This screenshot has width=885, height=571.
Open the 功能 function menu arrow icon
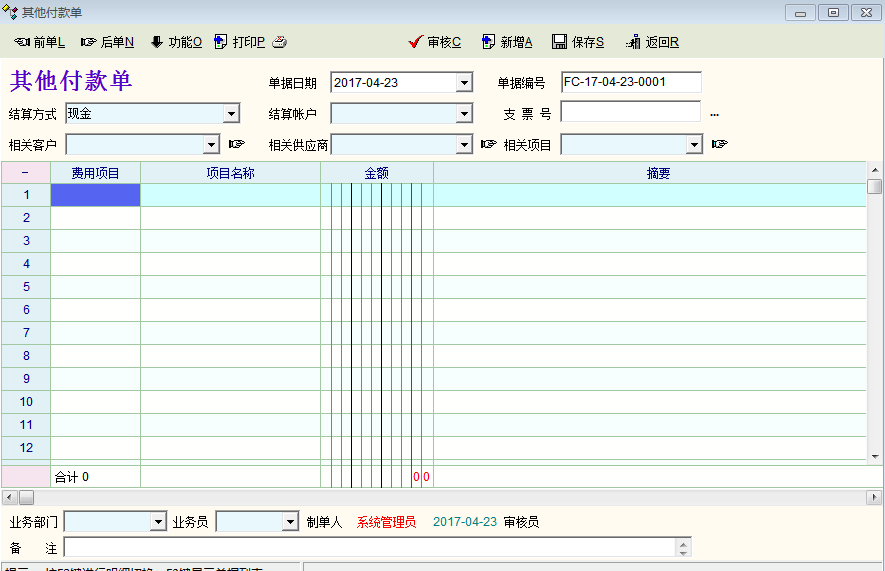157,42
